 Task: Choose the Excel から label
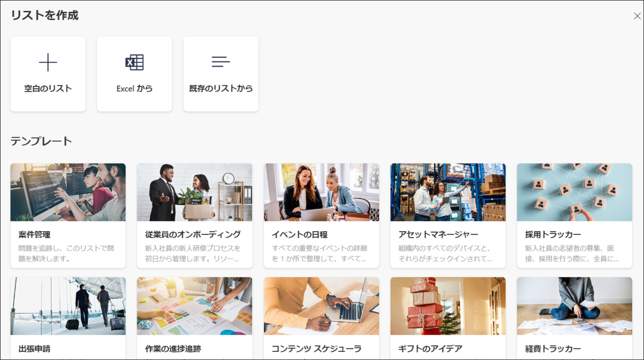134,89
